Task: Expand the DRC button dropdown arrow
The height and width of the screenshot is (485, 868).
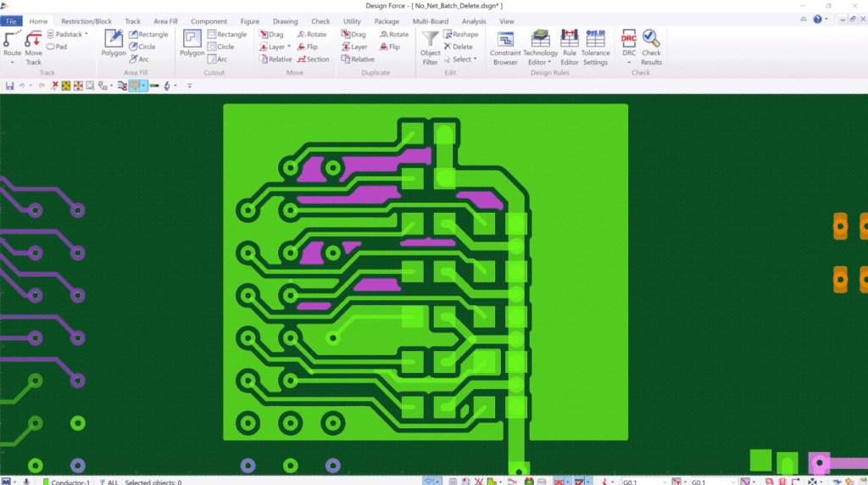Action: [x=629, y=63]
